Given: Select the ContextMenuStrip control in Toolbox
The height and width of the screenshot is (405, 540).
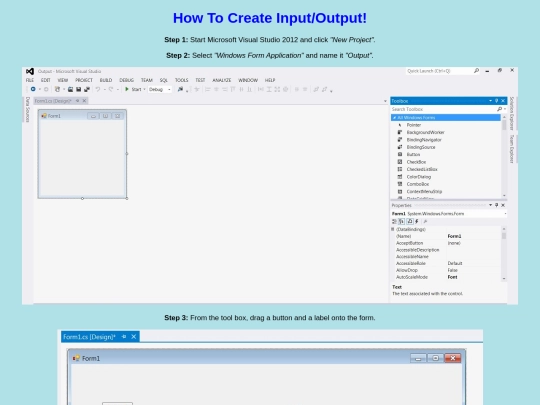Looking at the screenshot, I should coord(446,191).
